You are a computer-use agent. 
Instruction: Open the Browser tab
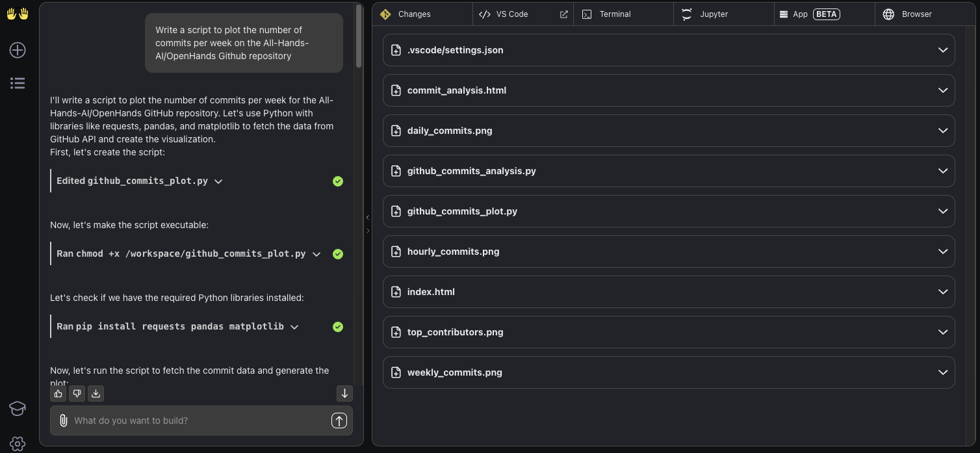[916, 14]
